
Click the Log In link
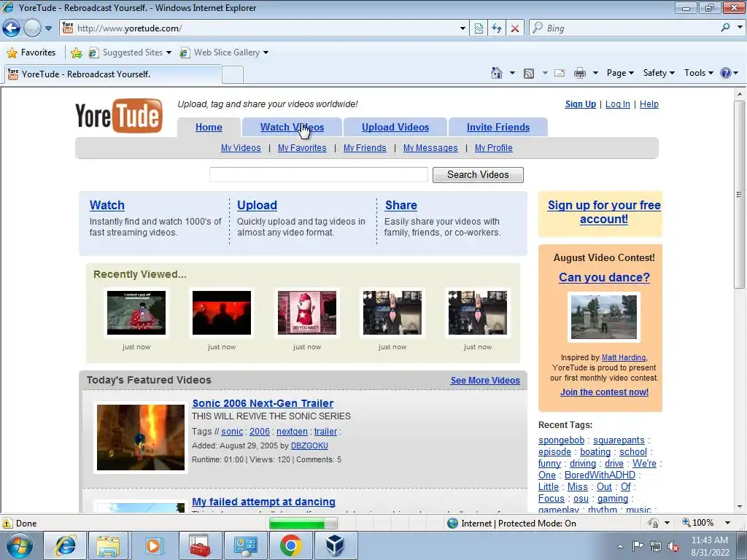617,104
